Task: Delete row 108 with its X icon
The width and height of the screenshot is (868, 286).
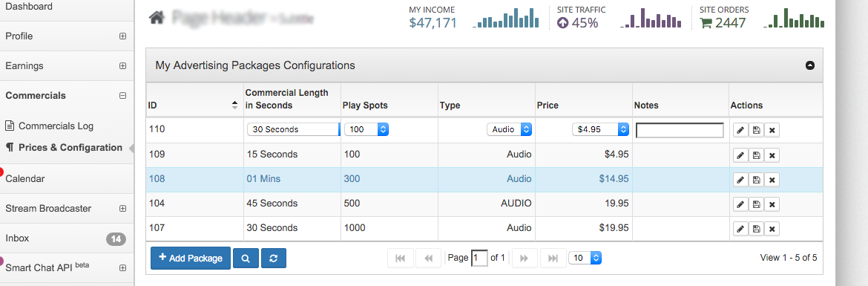Action: (x=772, y=180)
